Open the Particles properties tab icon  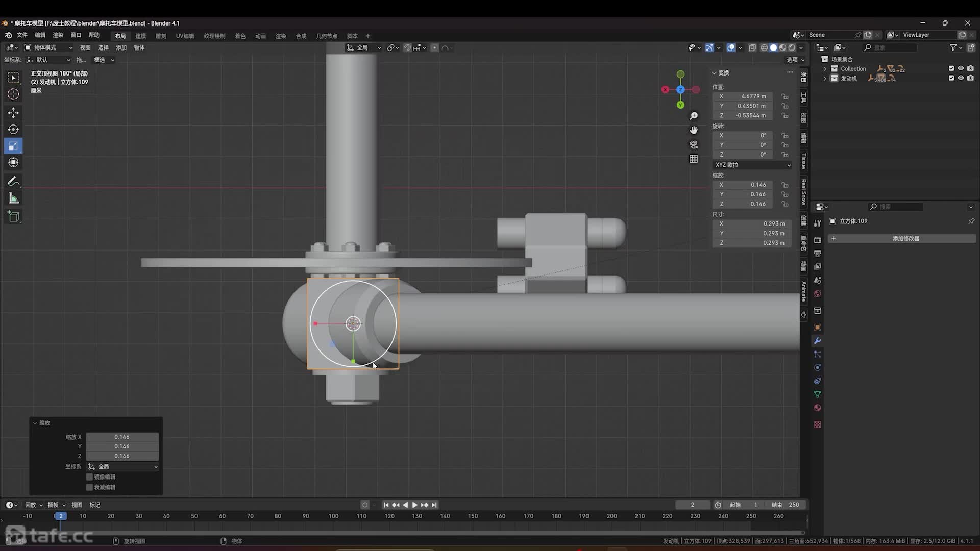(817, 355)
